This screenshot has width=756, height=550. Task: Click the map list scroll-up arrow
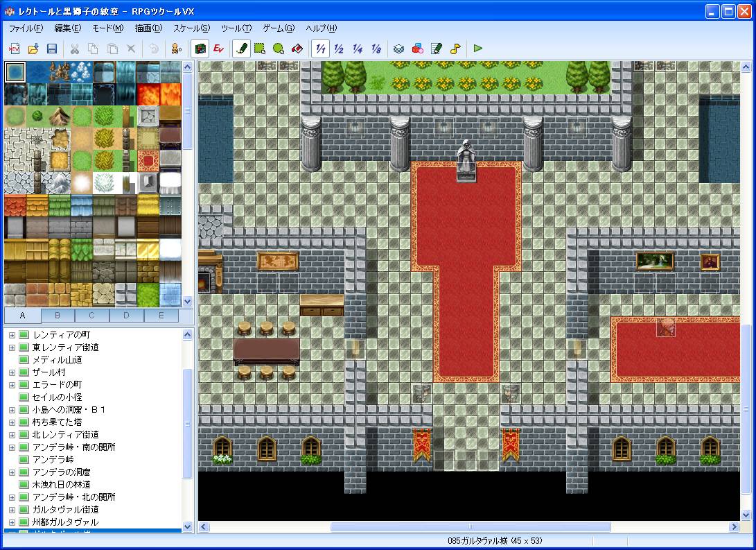(x=188, y=335)
